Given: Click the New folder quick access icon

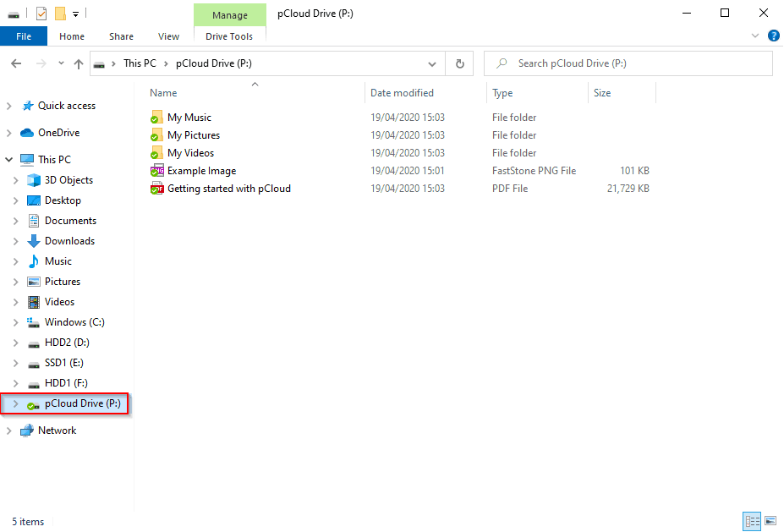Looking at the screenshot, I should [60, 14].
